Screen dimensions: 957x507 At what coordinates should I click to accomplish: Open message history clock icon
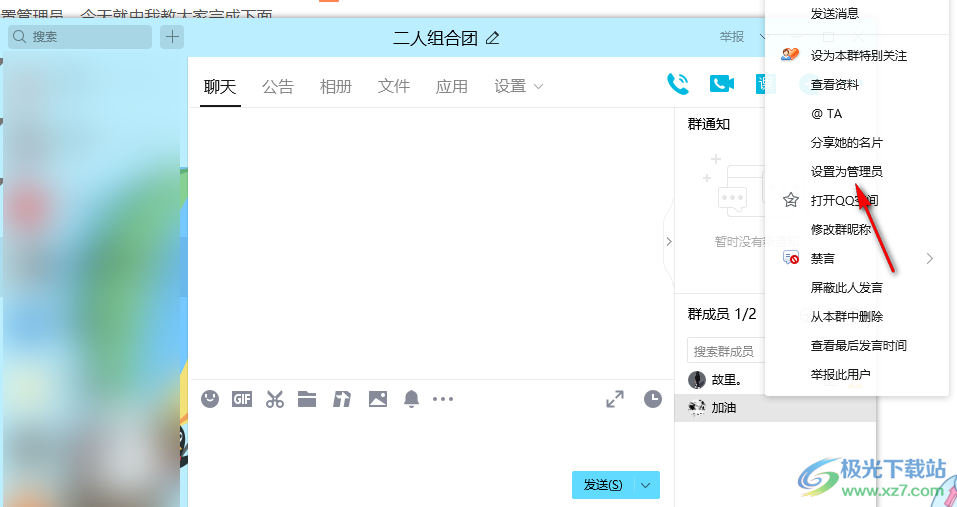coord(653,399)
